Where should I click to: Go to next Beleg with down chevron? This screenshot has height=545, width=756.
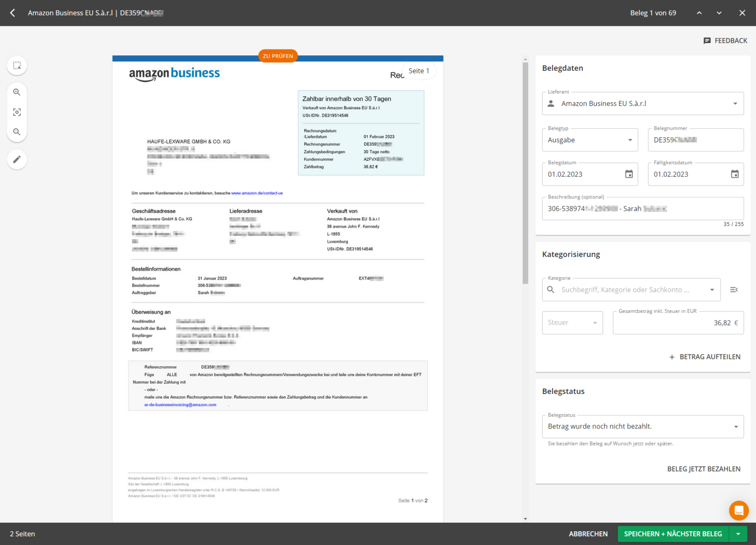pyautogui.click(x=719, y=13)
